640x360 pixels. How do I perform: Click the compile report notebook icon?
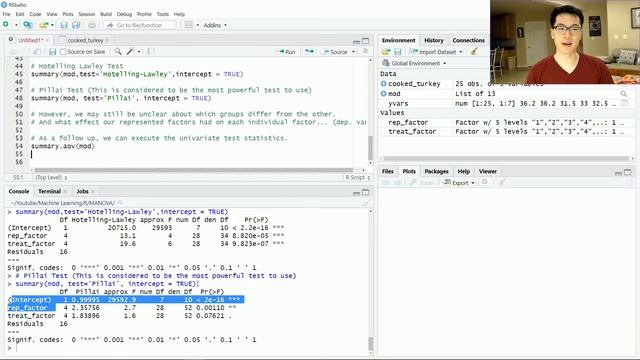pyautogui.click(x=151, y=51)
